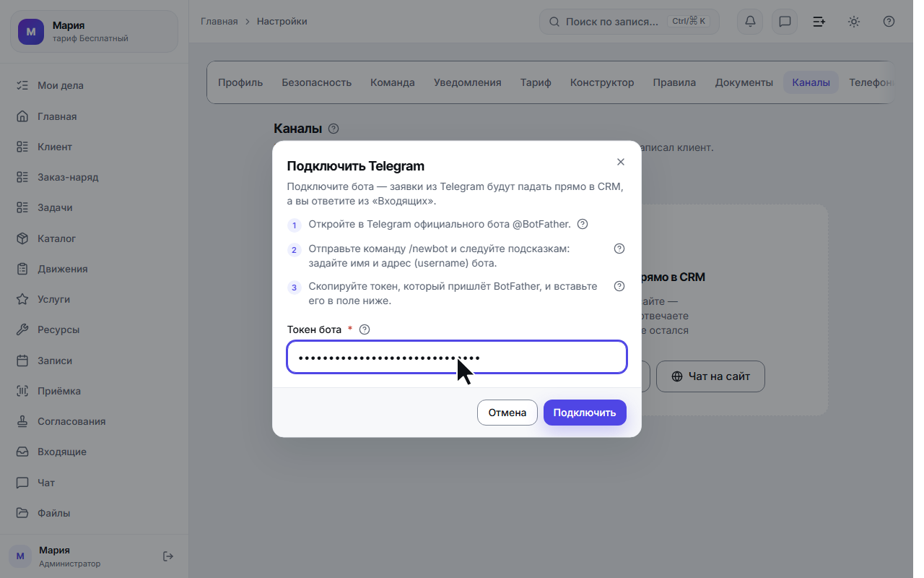Open Клиент section in sidebar
Image resolution: width=924 pixels, height=578 pixels.
point(94,147)
